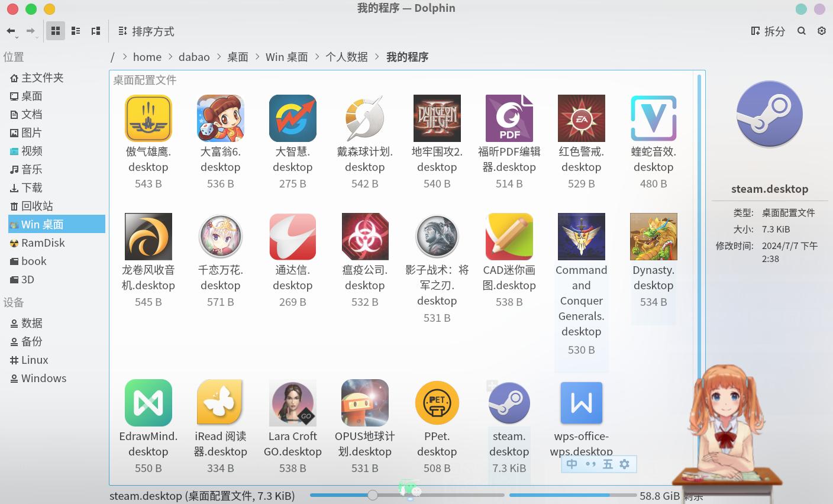833x504 pixels.
Task: Click the input method settings gear
Action: click(x=625, y=464)
